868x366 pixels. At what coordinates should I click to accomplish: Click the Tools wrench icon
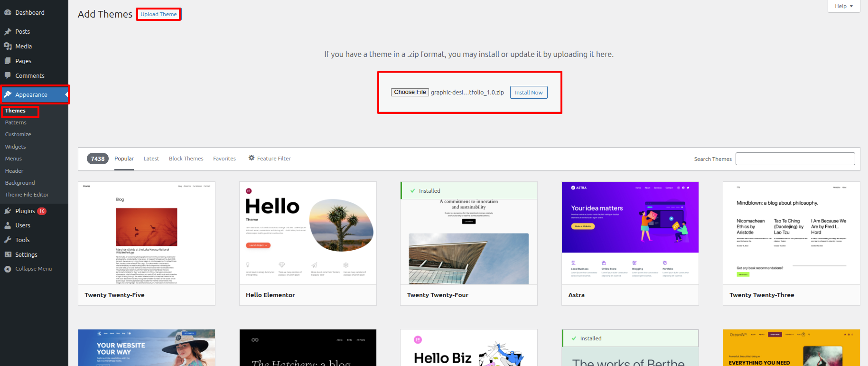pyautogui.click(x=8, y=240)
